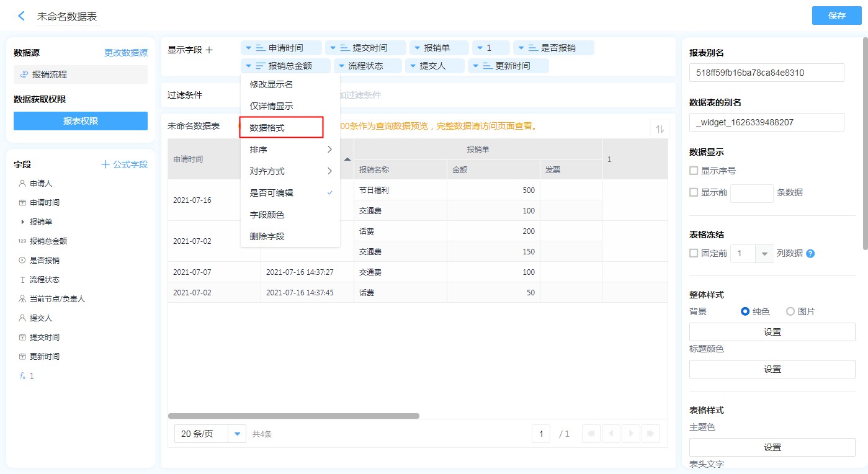Open the freeze column count dropdown
868x474 pixels.
tap(764, 254)
